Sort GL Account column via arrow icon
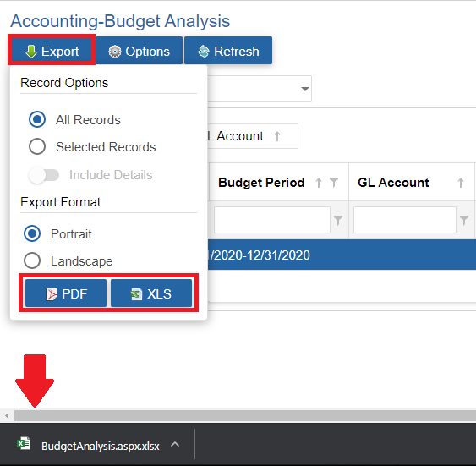Viewport: 476px width, 466px height. tap(461, 183)
